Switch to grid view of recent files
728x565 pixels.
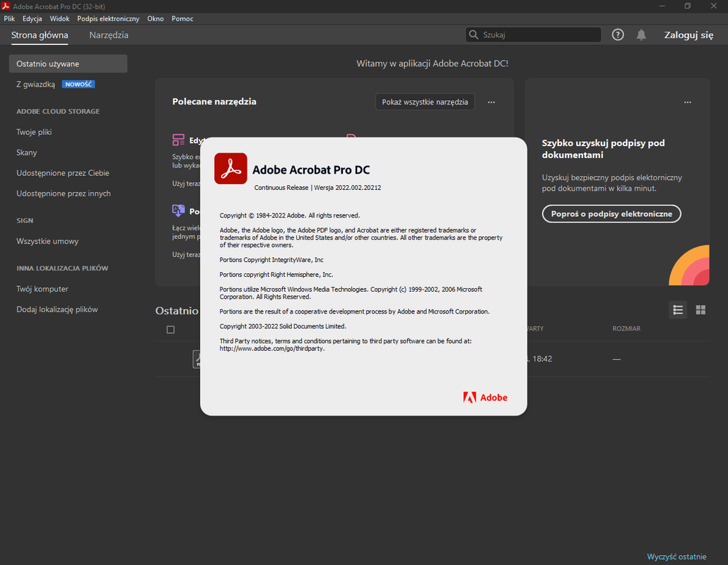[700, 310]
